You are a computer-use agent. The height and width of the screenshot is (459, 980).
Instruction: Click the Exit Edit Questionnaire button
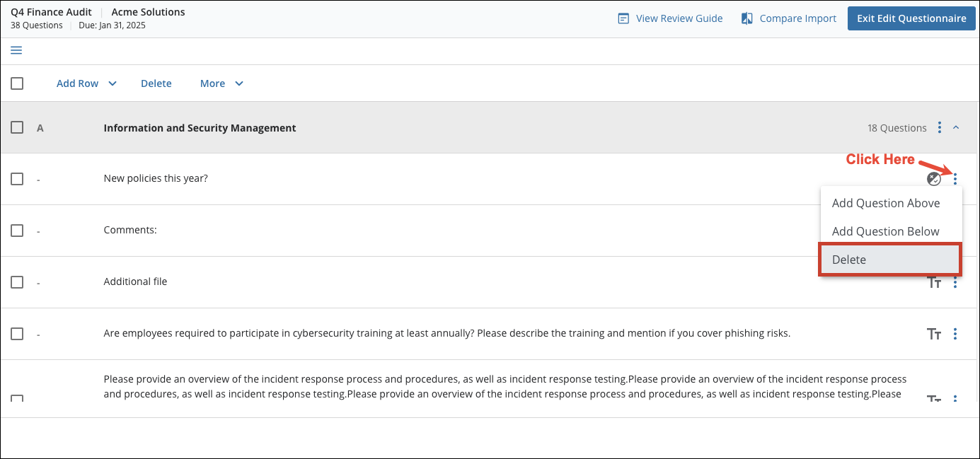tap(911, 18)
